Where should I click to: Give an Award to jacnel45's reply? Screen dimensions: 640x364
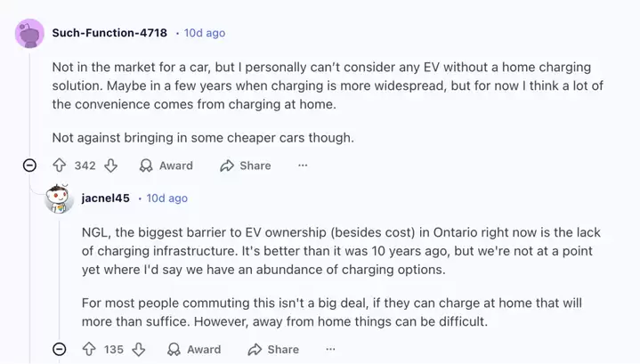pos(194,350)
